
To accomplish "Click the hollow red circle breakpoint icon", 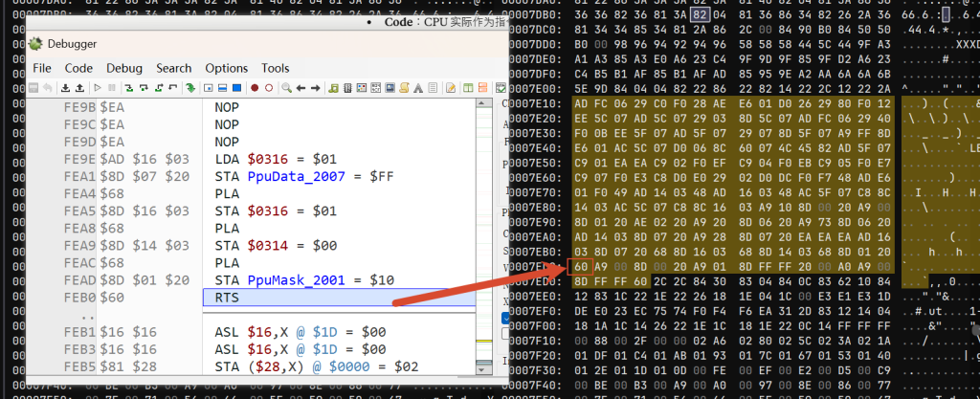I will pyautogui.click(x=269, y=88).
